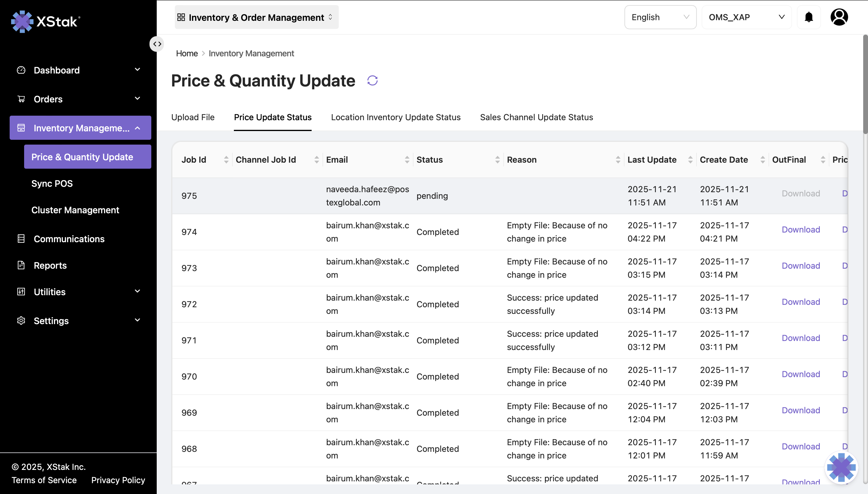The height and width of the screenshot is (494, 868).
Task: Open Reports from sidebar
Action: pos(50,265)
